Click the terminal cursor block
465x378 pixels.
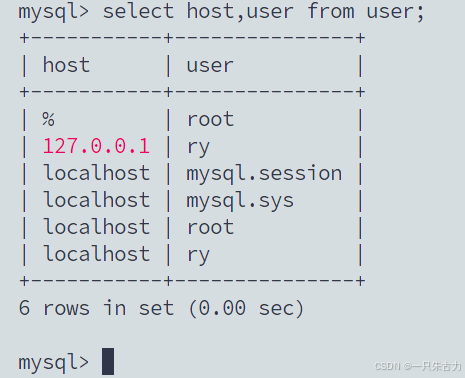pyautogui.click(x=108, y=361)
